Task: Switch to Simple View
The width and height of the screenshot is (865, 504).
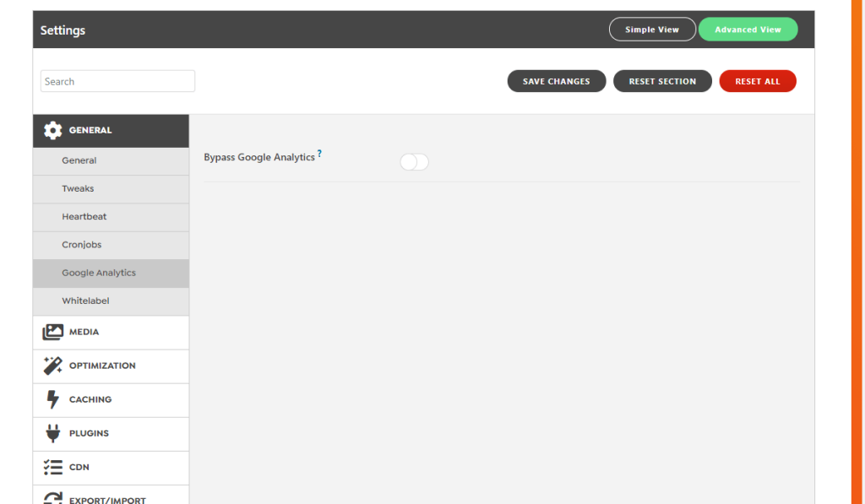Action: point(652,30)
